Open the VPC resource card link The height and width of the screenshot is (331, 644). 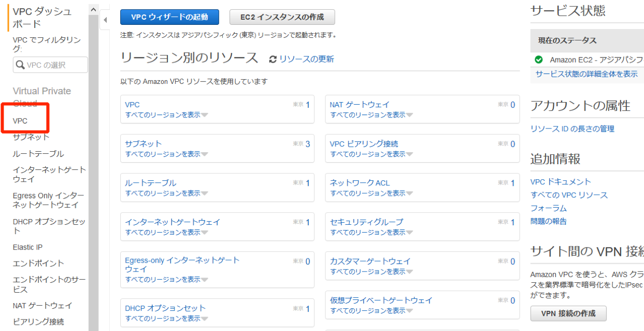(132, 105)
